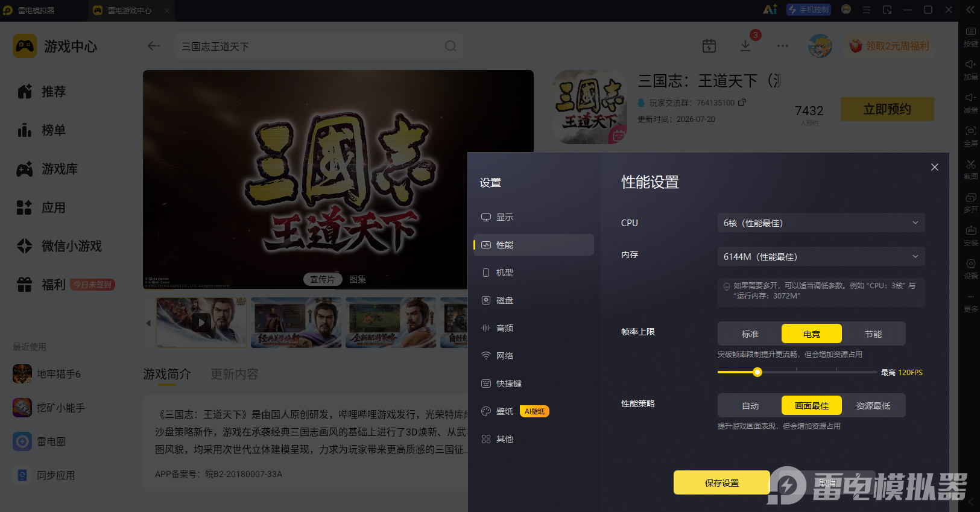Open the three-dot more menu in header
Image resolution: width=980 pixels, height=512 pixels.
[783, 46]
